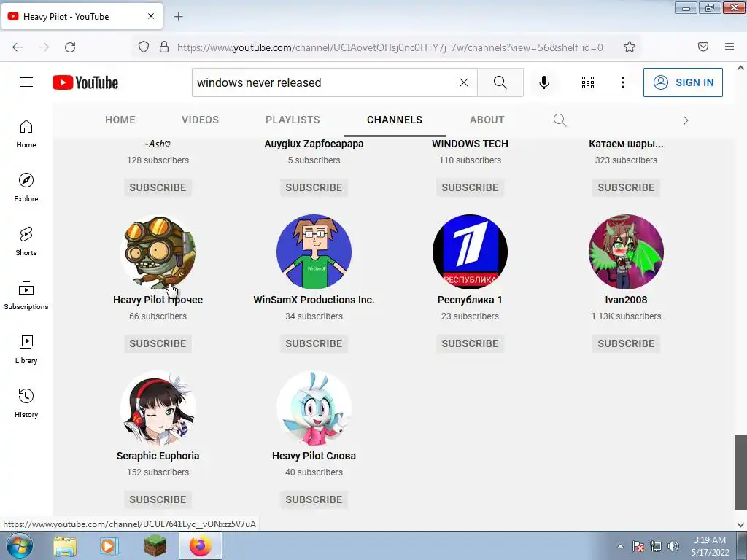
Task: Subscribe to -Ash channel
Action: [158, 187]
